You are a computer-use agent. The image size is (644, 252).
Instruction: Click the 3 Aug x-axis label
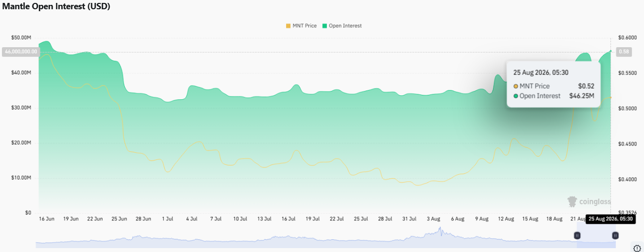click(433, 219)
